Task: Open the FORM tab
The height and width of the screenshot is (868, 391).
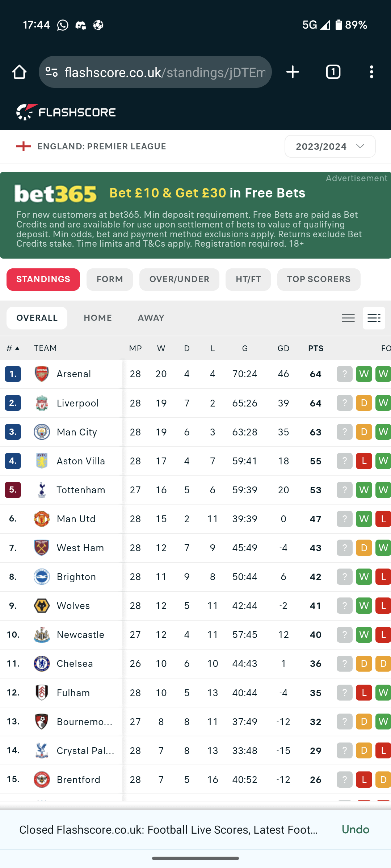Action: pyautogui.click(x=110, y=280)
